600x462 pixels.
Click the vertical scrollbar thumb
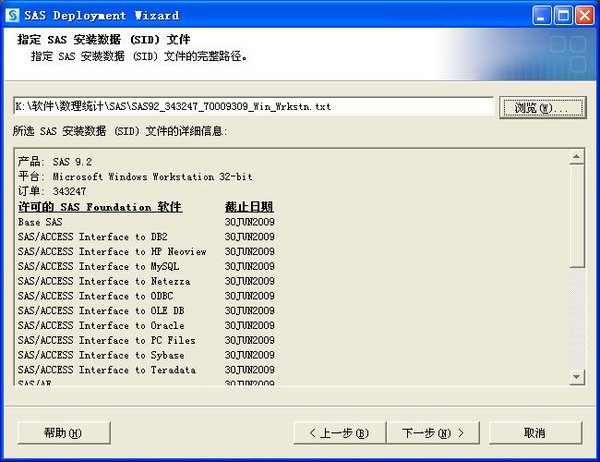pos(577,216)
